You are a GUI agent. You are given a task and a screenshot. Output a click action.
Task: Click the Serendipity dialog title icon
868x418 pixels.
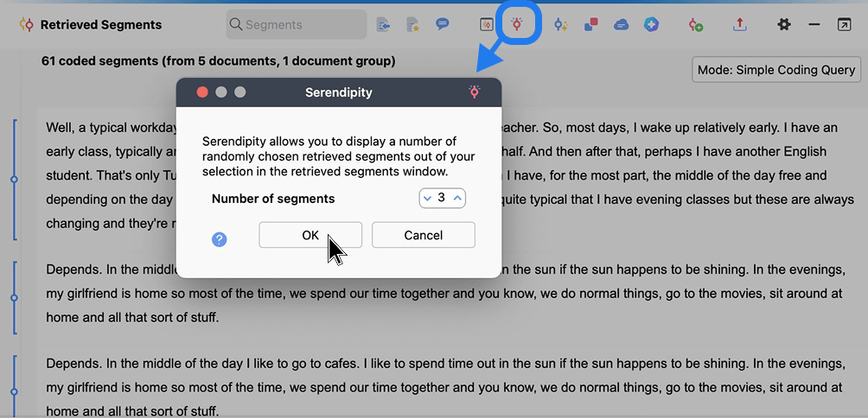tap(475, 92)
